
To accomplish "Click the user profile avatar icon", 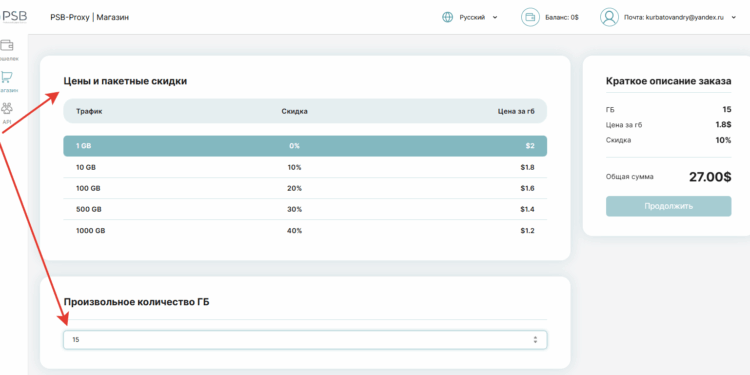I will tap(609, 17).
